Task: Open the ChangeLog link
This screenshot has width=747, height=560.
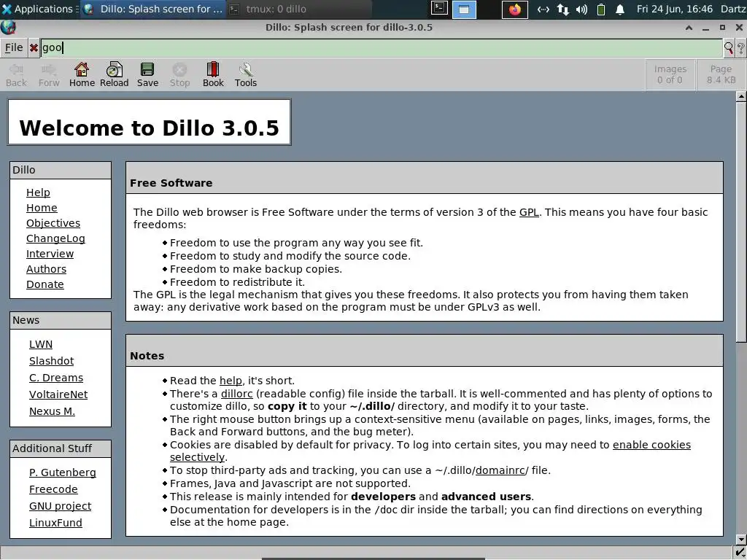Action: click(x=55, y=238)
